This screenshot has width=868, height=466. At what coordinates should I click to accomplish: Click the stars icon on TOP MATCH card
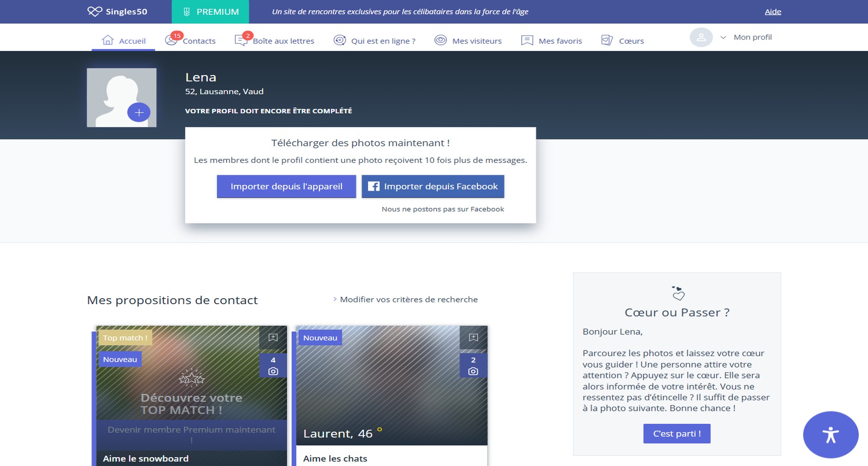tap(191, 378)
